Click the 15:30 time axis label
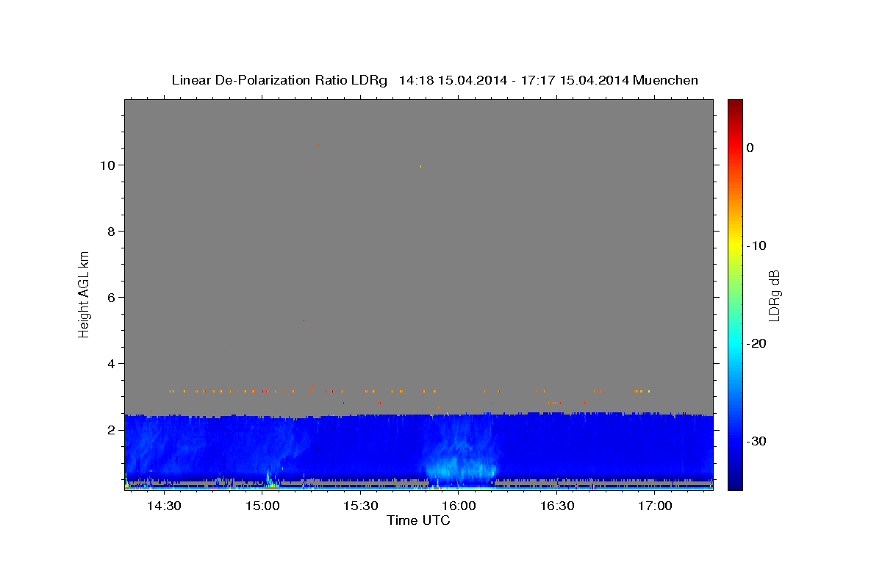Image resolution: width=882 pixels, height=588 pixels. pyautogui.click(x=360, y=506)
